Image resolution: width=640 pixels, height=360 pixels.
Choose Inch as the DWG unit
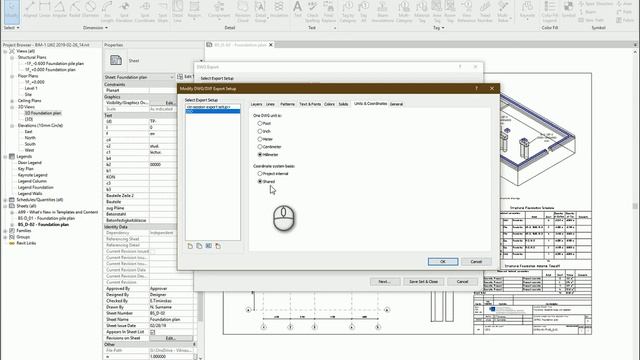coord(260,131)
